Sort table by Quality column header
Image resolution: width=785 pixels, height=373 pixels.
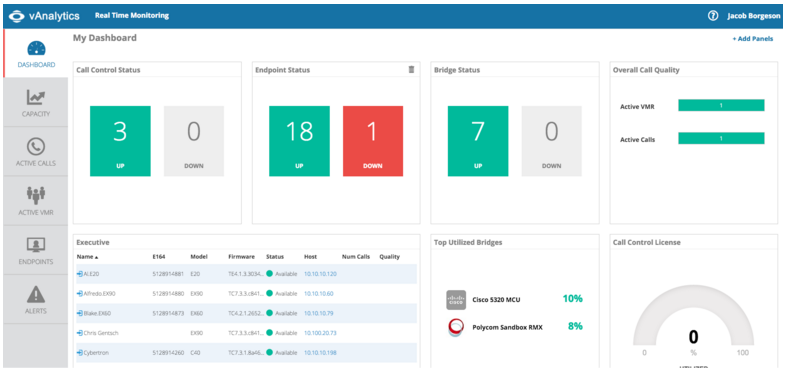[389, 257]
